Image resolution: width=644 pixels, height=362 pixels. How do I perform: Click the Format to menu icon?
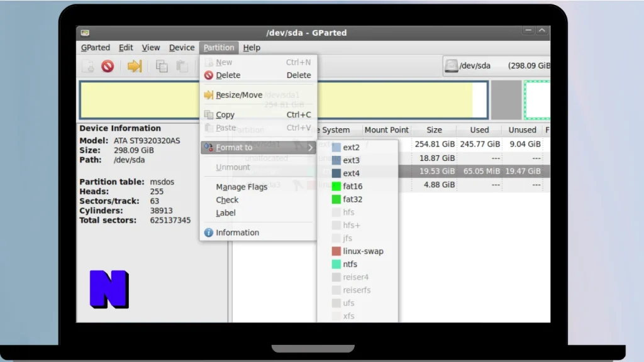(209, 147)
